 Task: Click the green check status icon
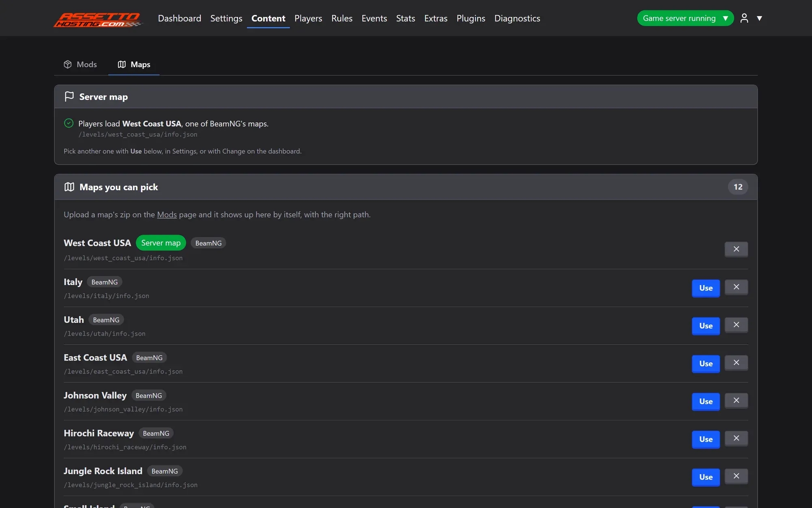(69, 123)
